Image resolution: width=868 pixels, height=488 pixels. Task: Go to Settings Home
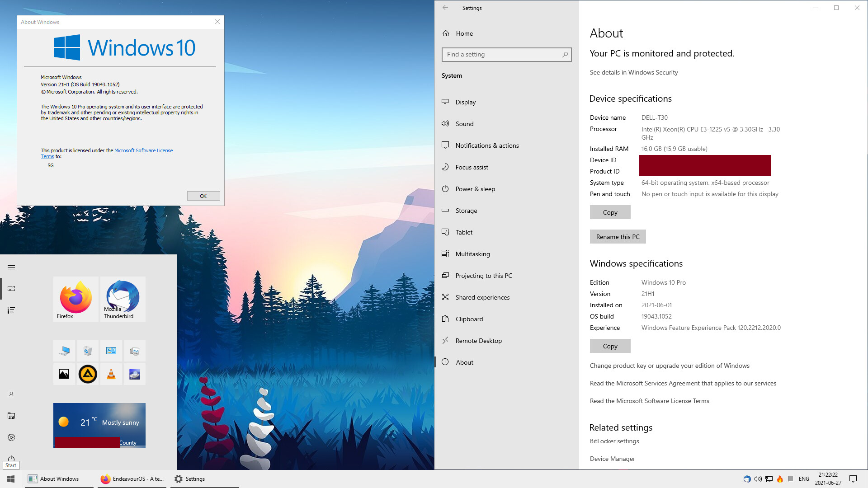point(507,33)
